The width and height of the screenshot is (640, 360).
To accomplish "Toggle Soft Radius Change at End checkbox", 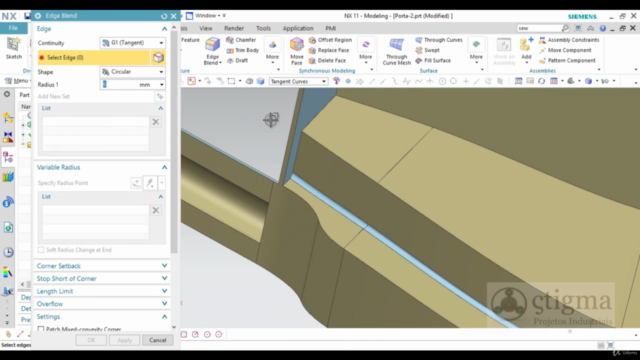I will (x=41, y=250).
